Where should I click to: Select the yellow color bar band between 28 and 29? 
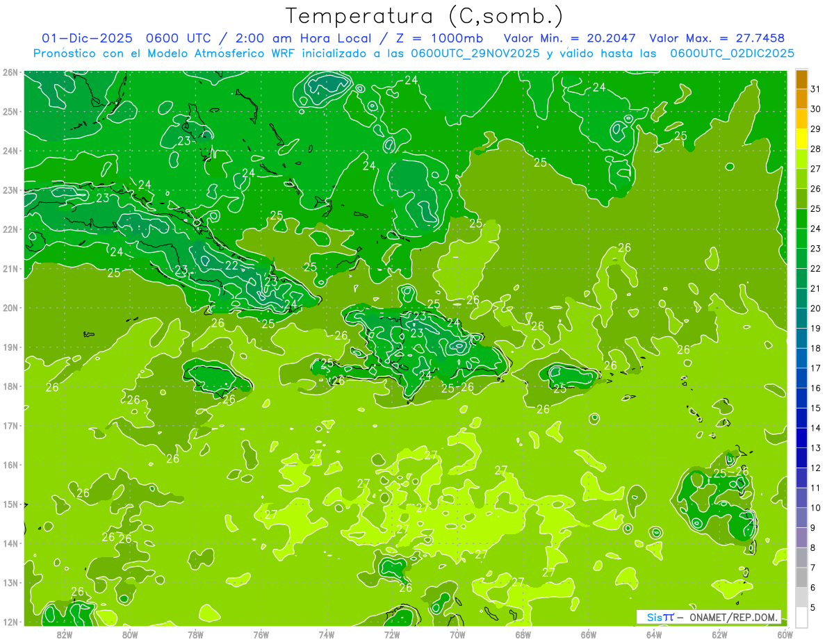(801, 139)
